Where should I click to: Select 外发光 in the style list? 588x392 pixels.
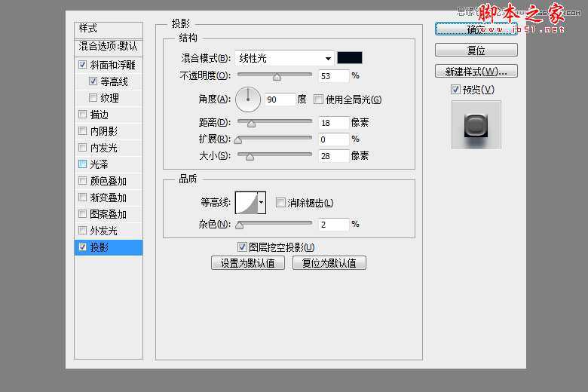(x=109, y=231)
